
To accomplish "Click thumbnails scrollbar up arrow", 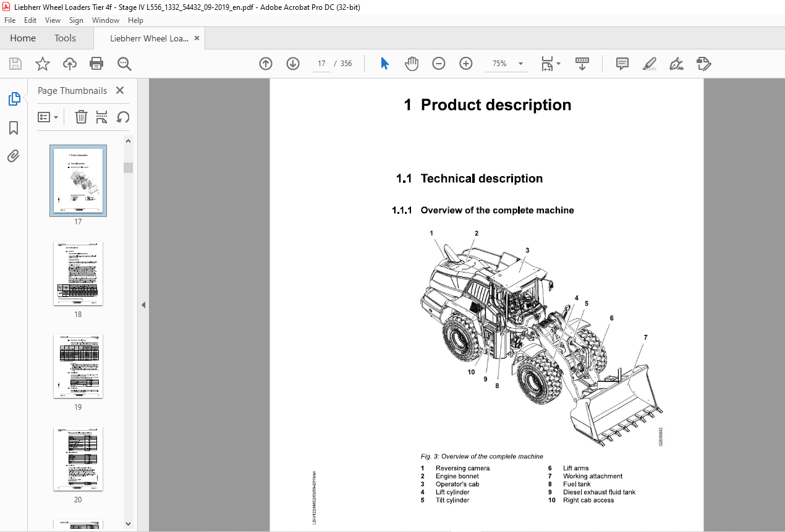I will tap(128, 141).
